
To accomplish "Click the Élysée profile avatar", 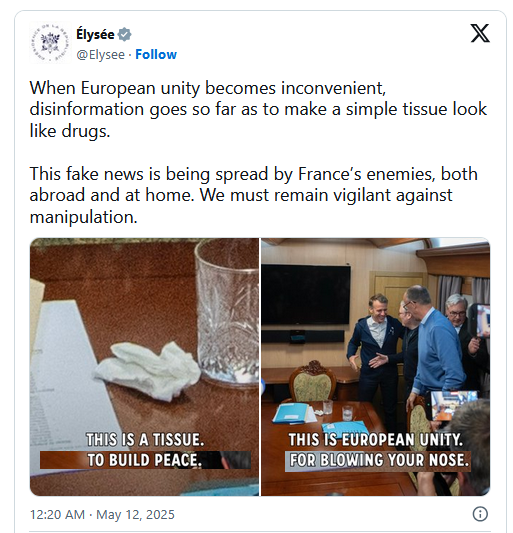I will (x=50, y=42).
